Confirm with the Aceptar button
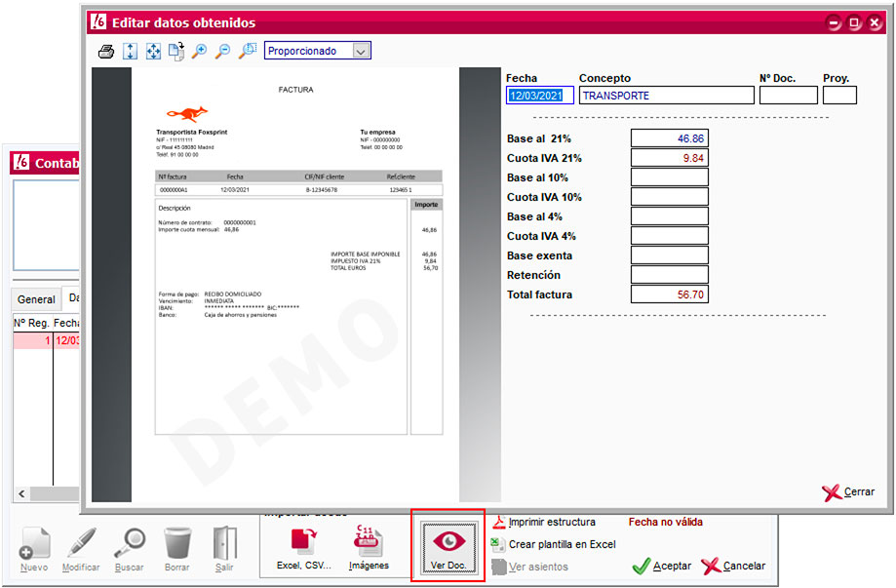This screenshot has width=896, height=588. tap(662, 566)
